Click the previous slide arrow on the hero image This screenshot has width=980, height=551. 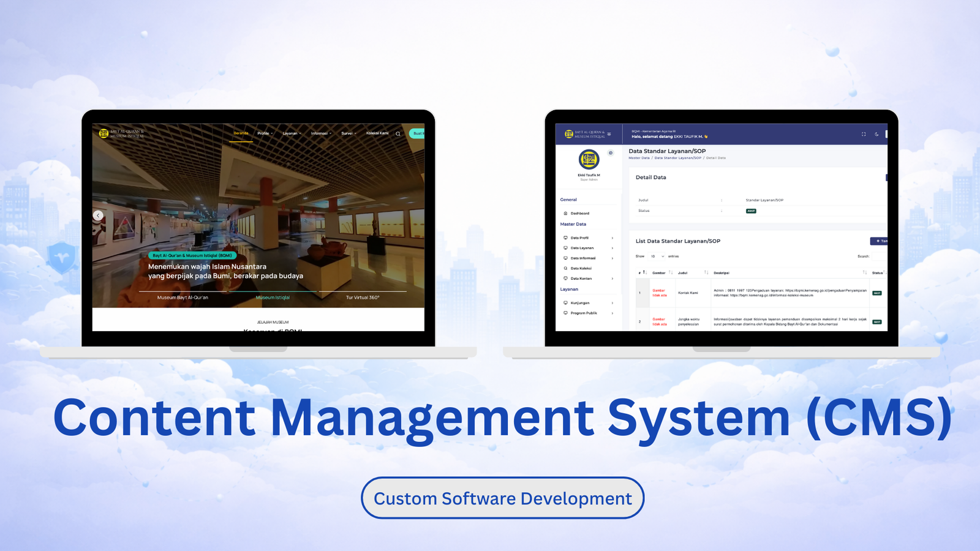coord(98,216)
